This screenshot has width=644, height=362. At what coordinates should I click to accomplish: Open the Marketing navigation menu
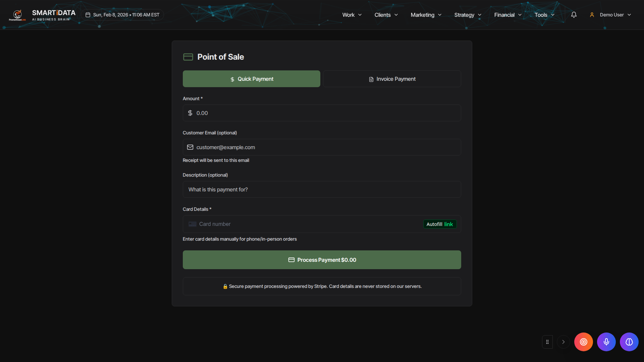pyautogui.click(x=426, y=15)
